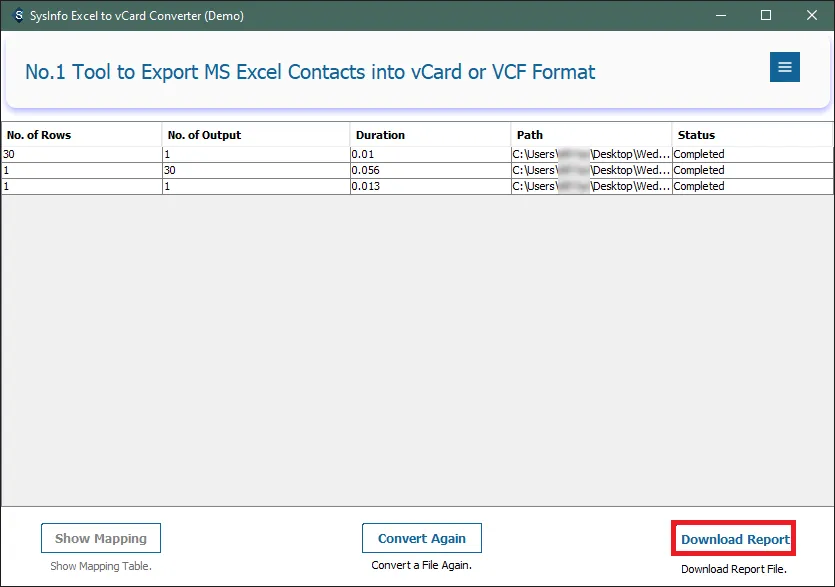Click the cell showing 30 outputs
The height and width of the screenshot is (587, 835).
click(x=256, y=171)
